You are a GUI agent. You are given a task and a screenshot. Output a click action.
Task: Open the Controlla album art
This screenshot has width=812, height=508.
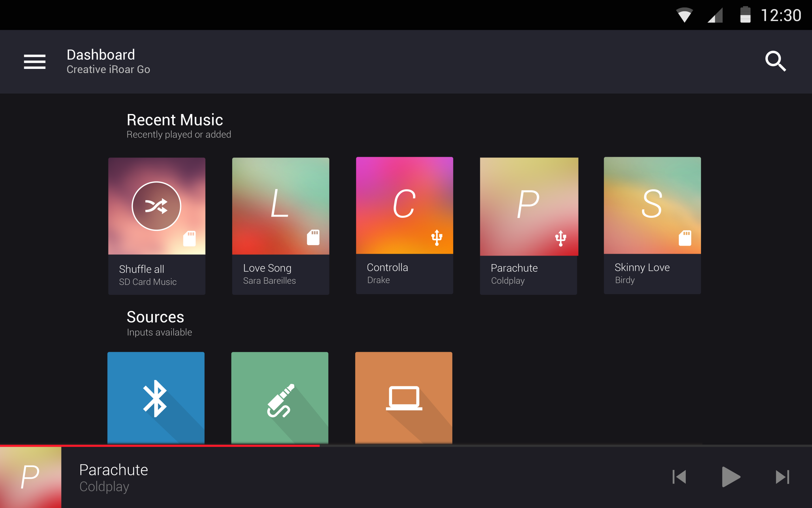click(404, 205)
